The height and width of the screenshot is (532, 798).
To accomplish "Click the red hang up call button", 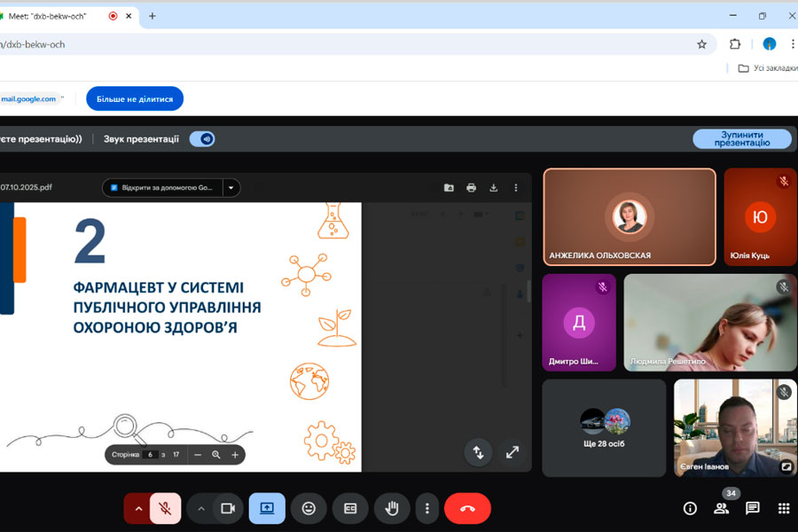I will [x=467, y=508].
